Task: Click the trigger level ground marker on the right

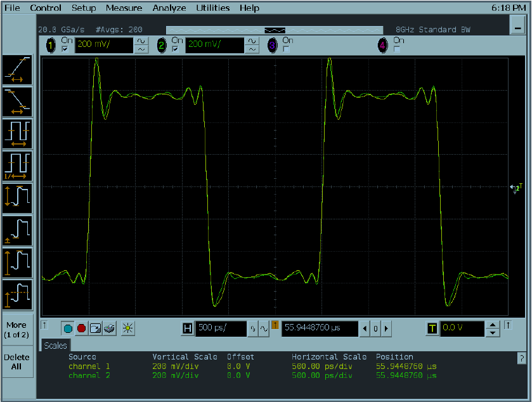Action: point(516,188)
